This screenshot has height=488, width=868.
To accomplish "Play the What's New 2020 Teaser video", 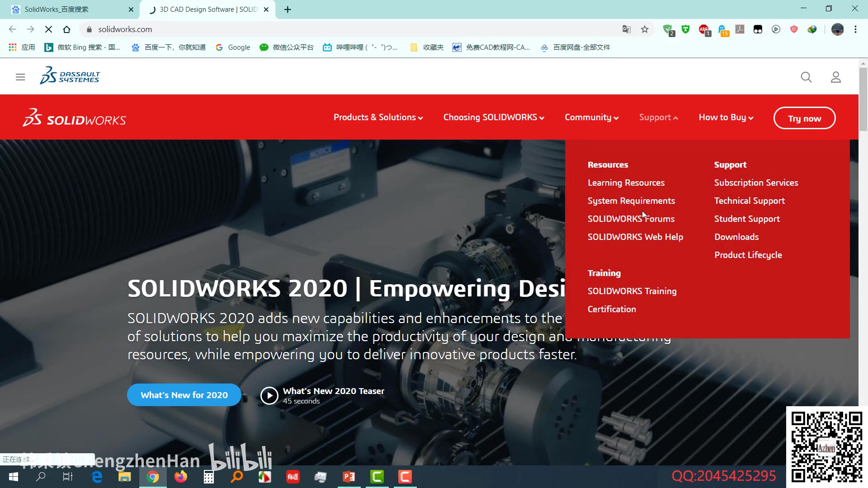I will [x=269, y=396].
